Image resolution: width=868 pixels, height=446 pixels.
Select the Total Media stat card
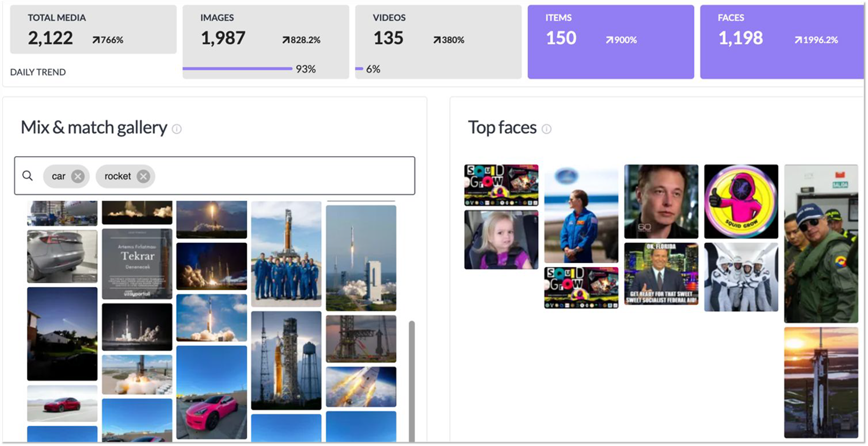[x=93, y=30]
